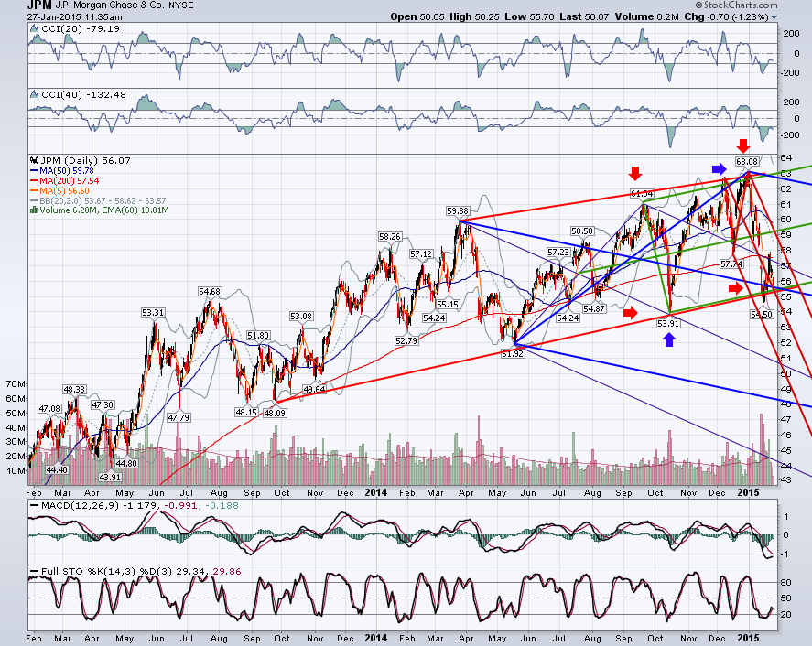
Task: Click the Last 56.07 value in the header
Action: click(584, 16)
